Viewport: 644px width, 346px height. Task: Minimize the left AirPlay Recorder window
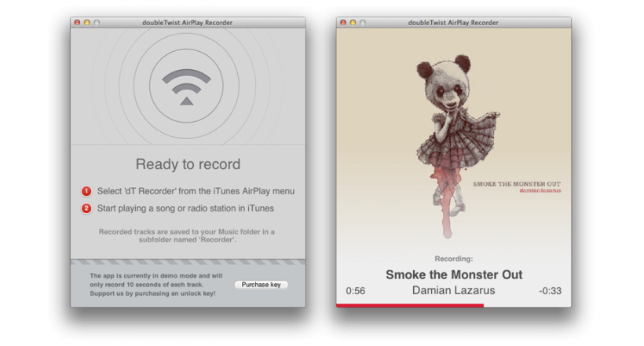(x=86, y=23)
